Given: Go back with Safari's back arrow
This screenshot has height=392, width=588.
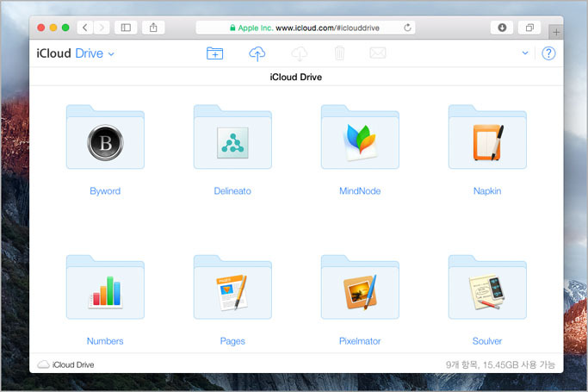Looking at the screenshot, I should [x=85, y=28].
